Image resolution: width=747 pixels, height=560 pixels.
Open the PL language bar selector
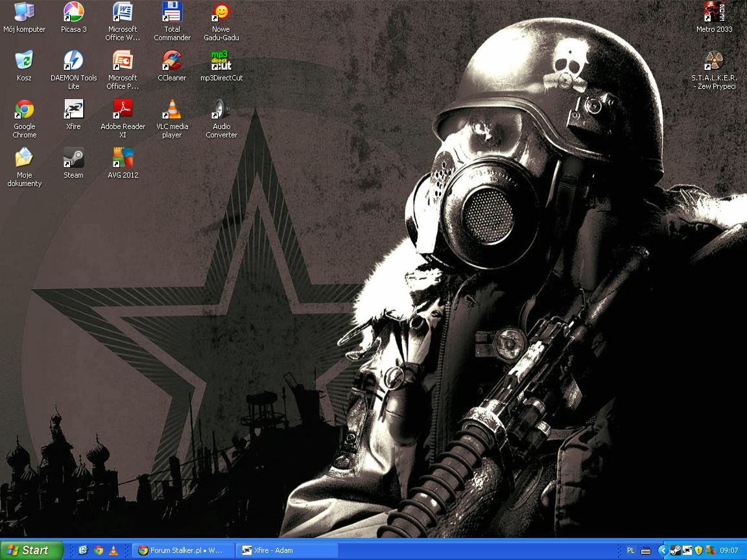(x=630, y=550)
